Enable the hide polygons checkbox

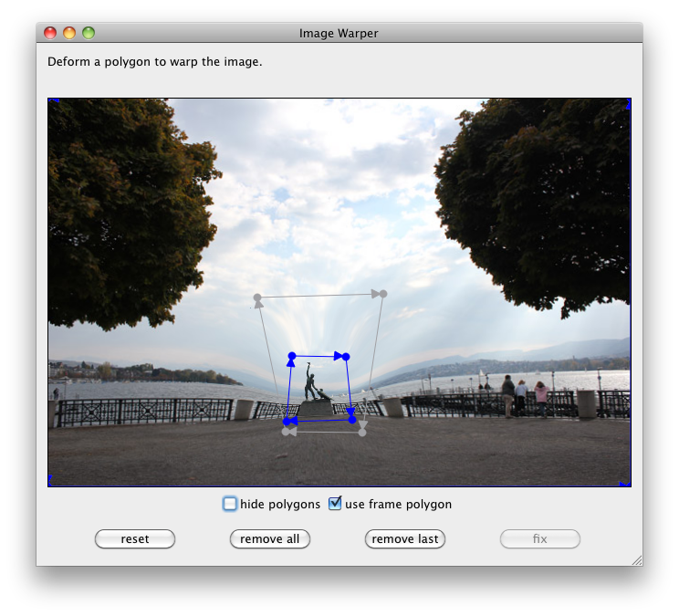[x=230, y=504]
